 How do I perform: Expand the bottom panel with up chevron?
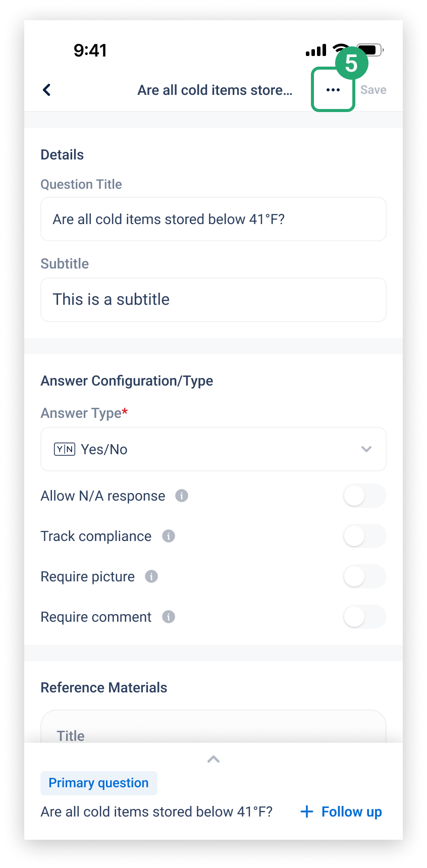coord(213,759)
